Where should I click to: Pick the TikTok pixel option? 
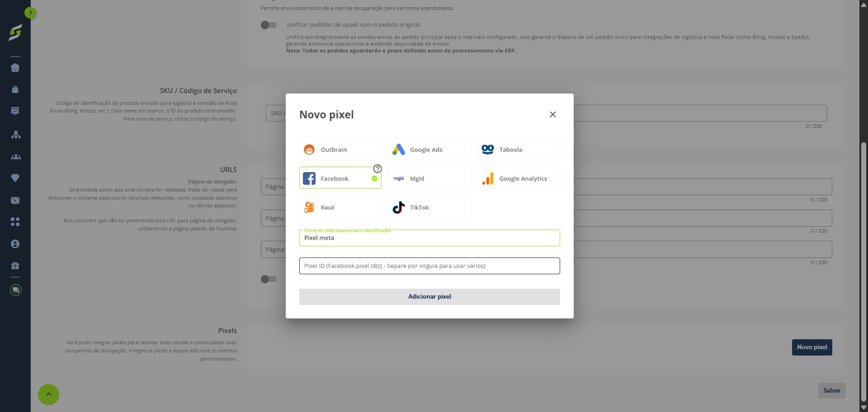point(429,207)
